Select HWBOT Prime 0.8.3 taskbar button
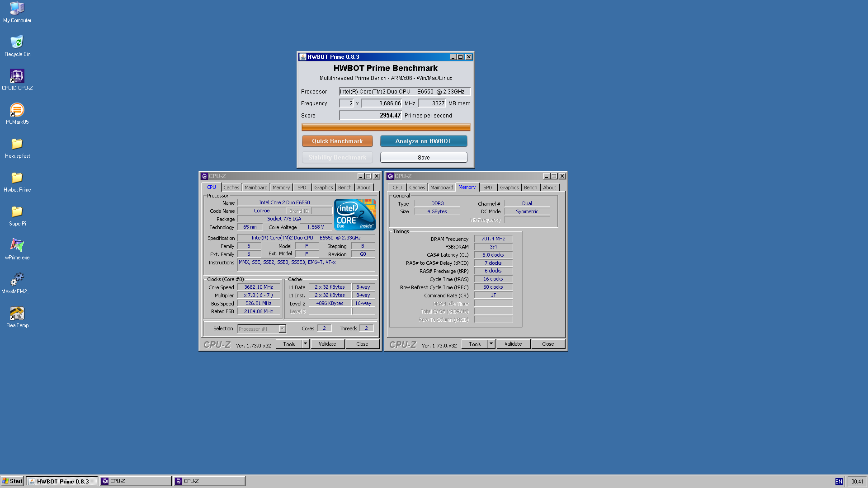 pos(62,481)
